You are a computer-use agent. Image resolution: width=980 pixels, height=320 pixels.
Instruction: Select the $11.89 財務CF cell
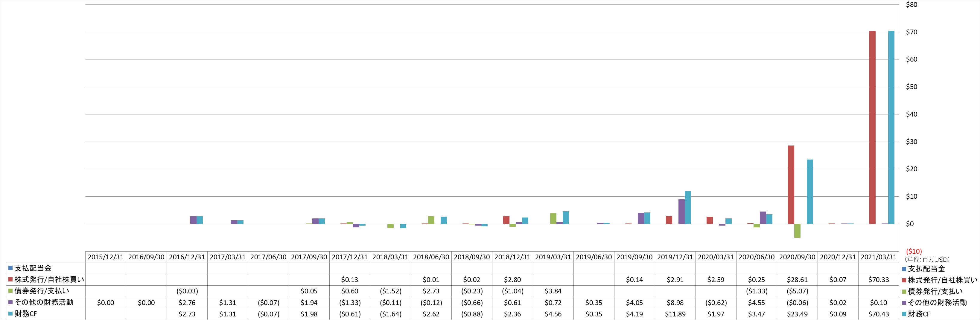(675, 314)
